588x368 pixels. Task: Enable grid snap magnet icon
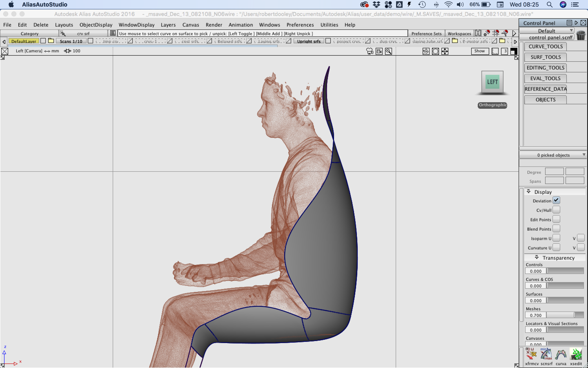(x=496, y=33)
